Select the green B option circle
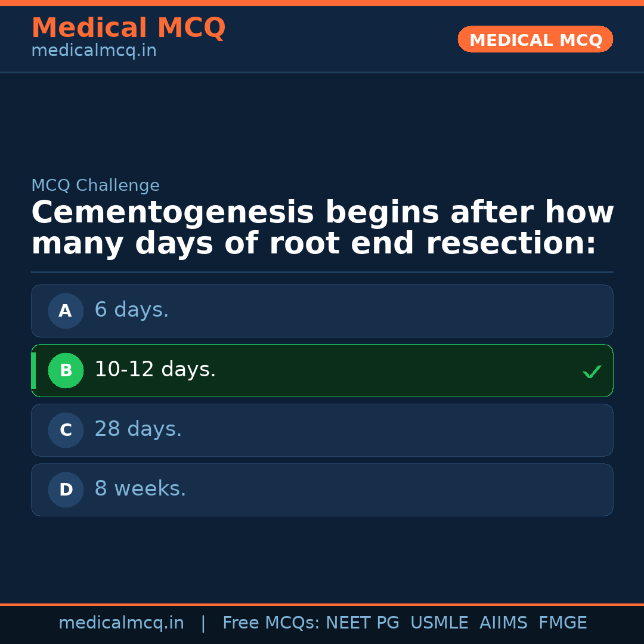644x644 pixels. pos(66,370)
